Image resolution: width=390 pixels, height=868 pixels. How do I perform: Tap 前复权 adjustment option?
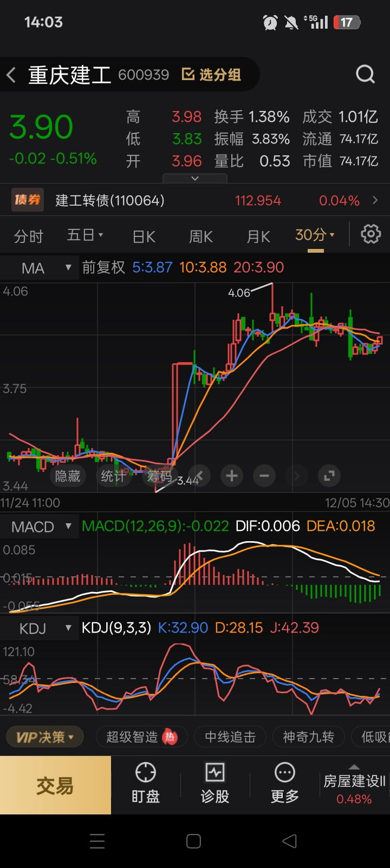click(x=103, y=267)
